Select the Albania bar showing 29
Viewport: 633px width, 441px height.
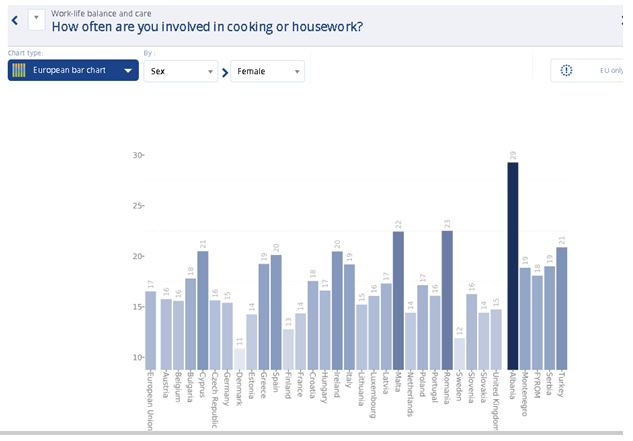[x=513, y=265]
